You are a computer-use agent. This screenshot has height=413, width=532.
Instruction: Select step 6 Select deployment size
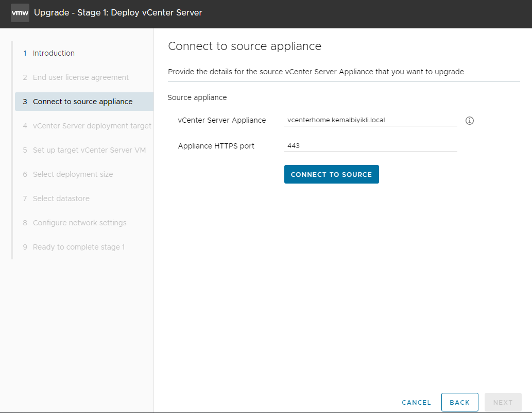(84, 174)
